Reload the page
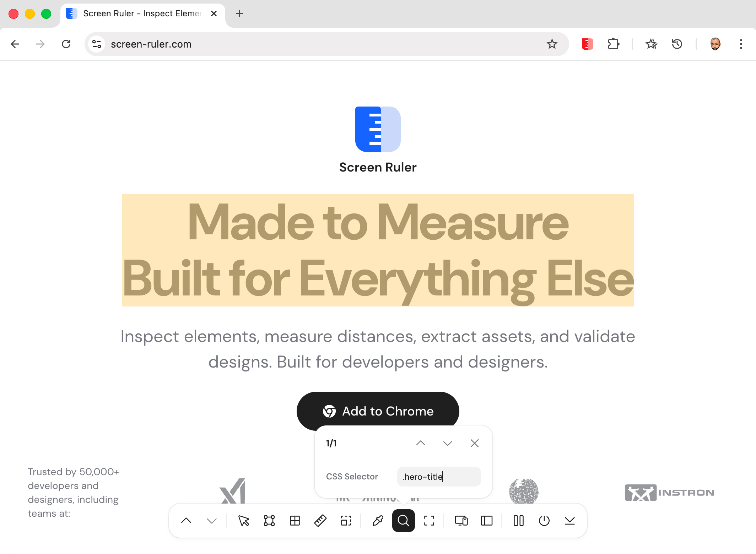 pyautogui.click(x=66, y=44)
